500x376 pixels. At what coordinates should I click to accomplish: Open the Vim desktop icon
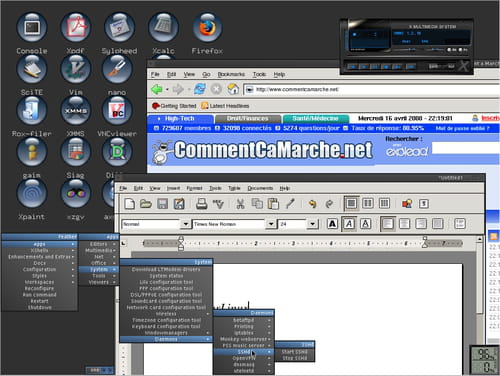click(76, 69)
